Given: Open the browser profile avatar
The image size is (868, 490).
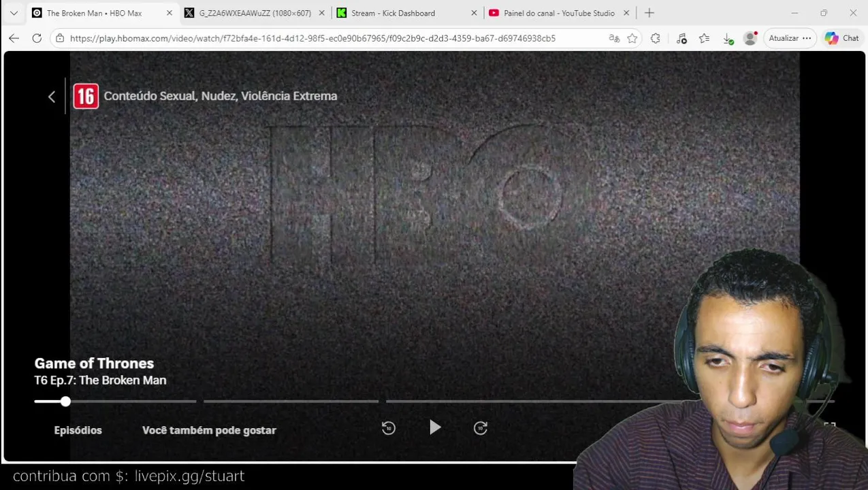Looking at the screenshot, I should (750, 38).
